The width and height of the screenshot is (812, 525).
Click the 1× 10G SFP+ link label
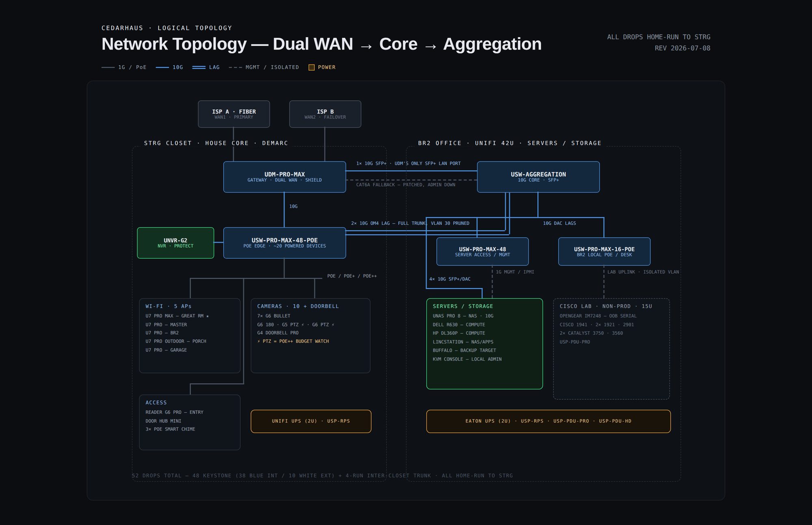408,164
